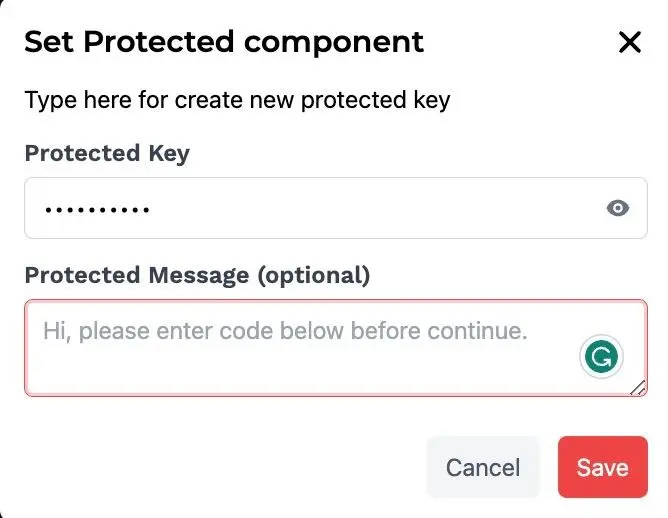
Task: Click the "Protected Message (optional)" label
Action: [x=197, y=275]
